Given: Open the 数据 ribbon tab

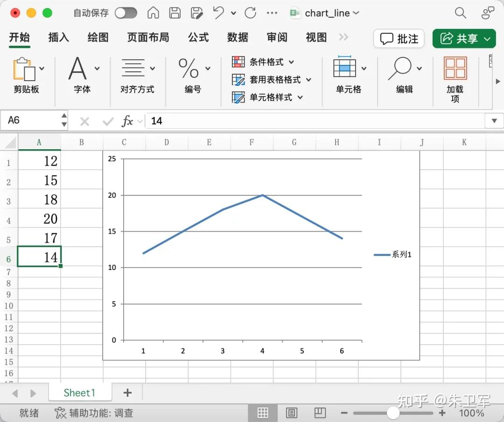Looking at the screenshot, I should 238,37.
